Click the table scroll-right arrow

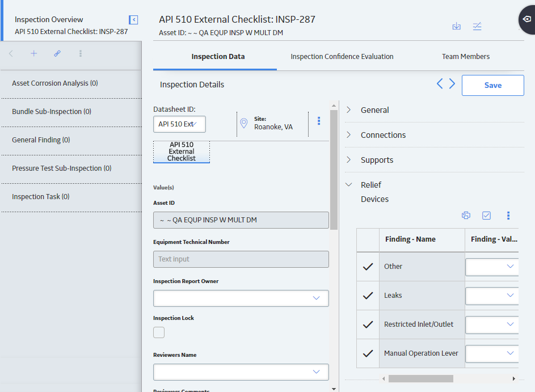point(514,379)
